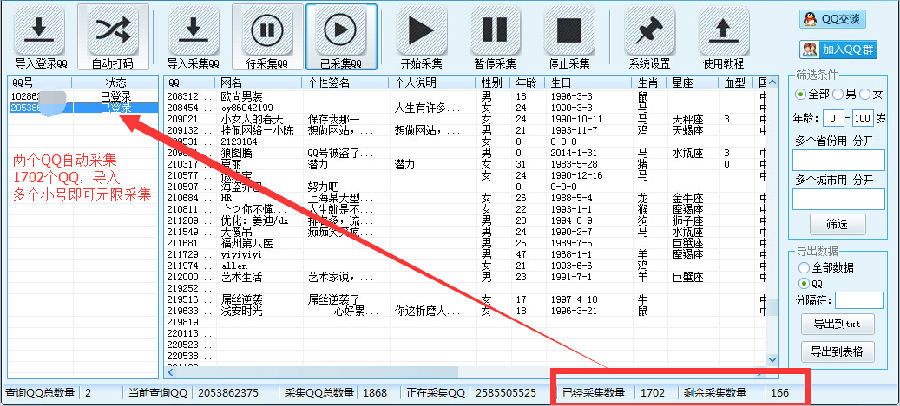Click the 个性签名 column header

tap(345, 82)
